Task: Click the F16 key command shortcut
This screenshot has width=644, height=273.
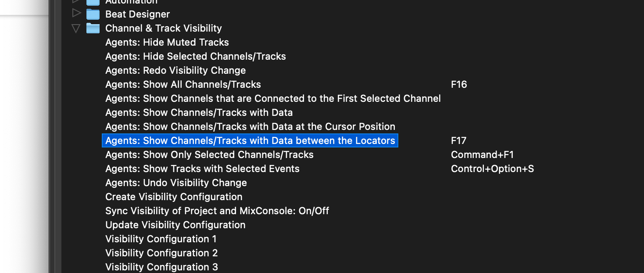Action: click(x=459, y=84)
